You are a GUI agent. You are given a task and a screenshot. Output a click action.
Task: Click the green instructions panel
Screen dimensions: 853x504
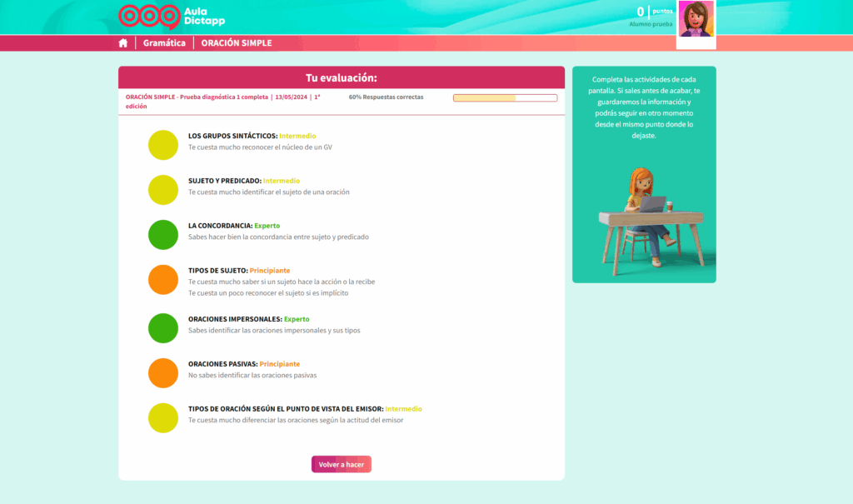[x=643, y=173]
